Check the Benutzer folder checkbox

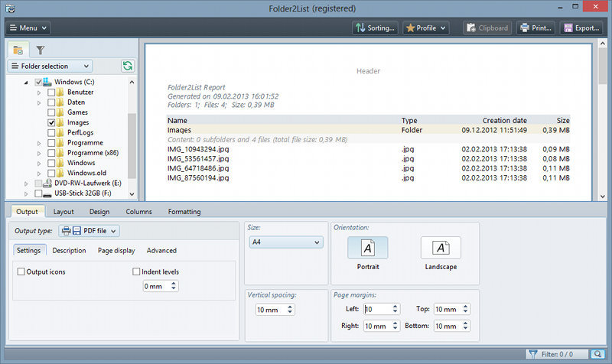click(x=51, y=93)
